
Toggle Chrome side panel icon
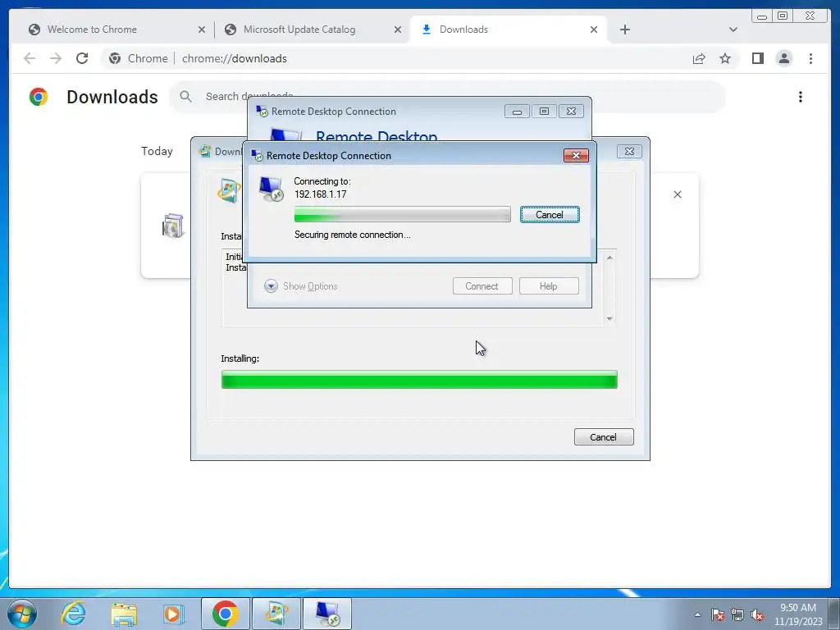tap(757, 58)
